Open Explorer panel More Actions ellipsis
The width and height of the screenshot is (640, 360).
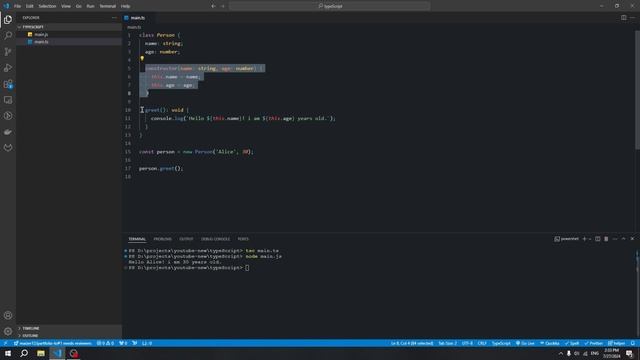(114, 18)
